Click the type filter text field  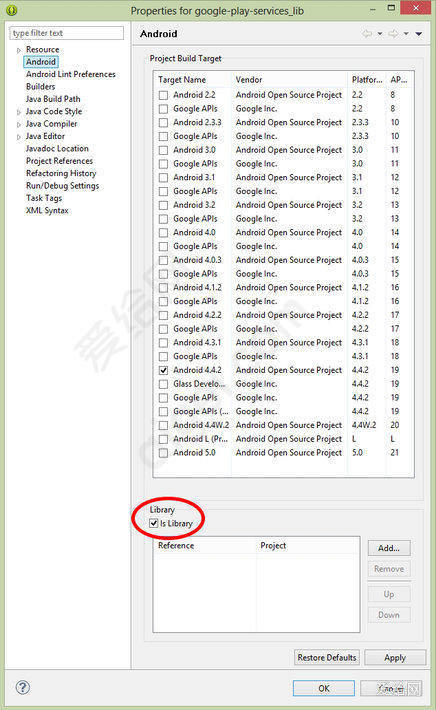[x=67, y=33]
